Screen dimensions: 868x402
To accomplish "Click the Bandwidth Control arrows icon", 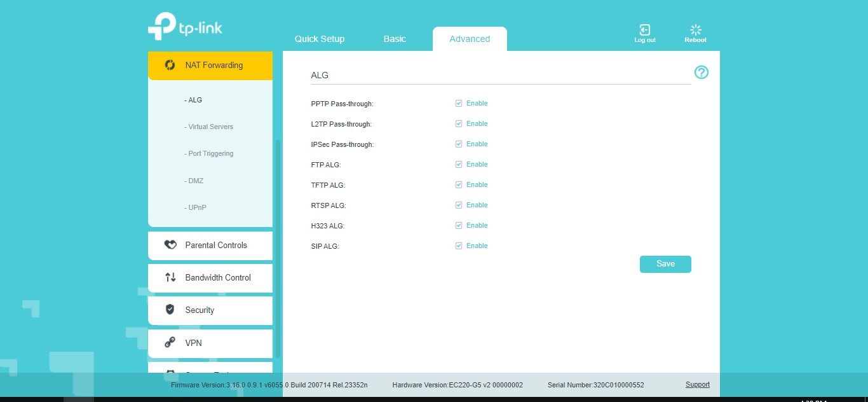I will pos(170,277).
